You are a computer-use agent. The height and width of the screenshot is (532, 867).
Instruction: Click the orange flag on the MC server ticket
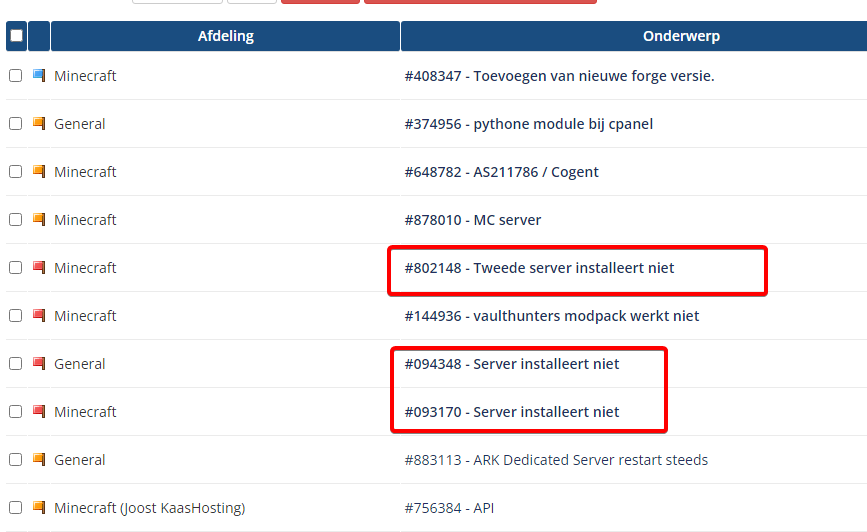click(39, 220)
